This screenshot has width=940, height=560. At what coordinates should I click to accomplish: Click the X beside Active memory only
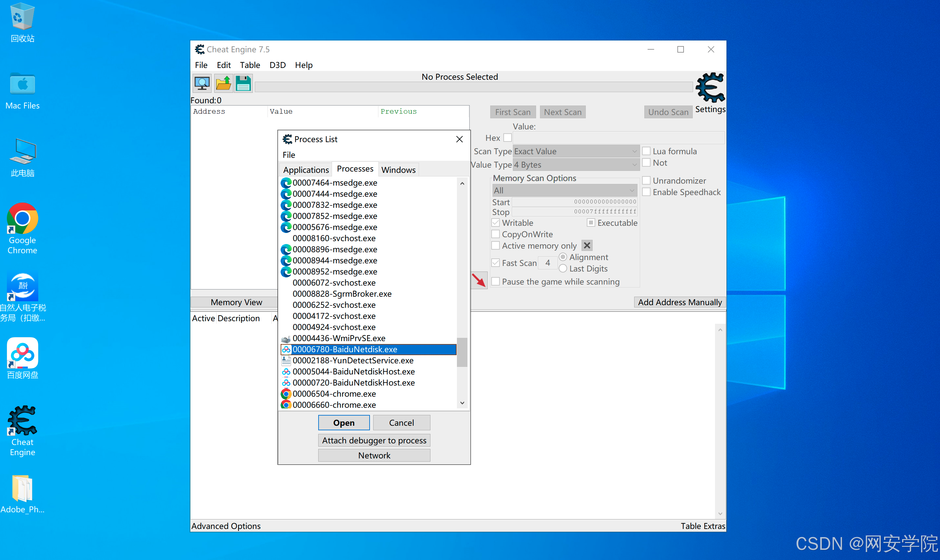(x=587, y=246)
